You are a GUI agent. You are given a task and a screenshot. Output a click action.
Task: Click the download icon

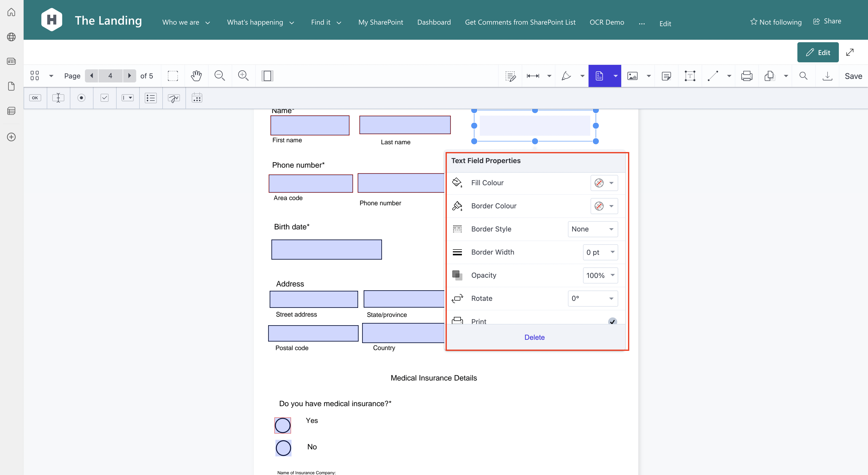click(827, 76)
